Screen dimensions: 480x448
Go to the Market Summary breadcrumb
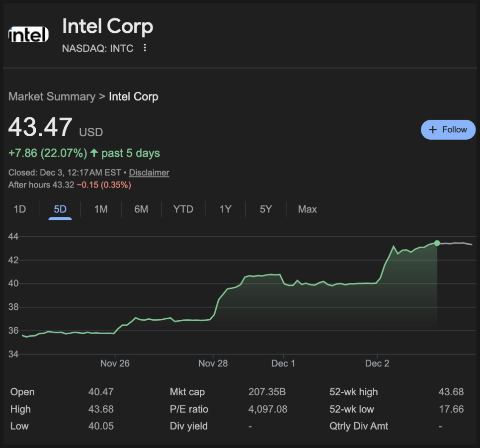(x=52, y=96)
